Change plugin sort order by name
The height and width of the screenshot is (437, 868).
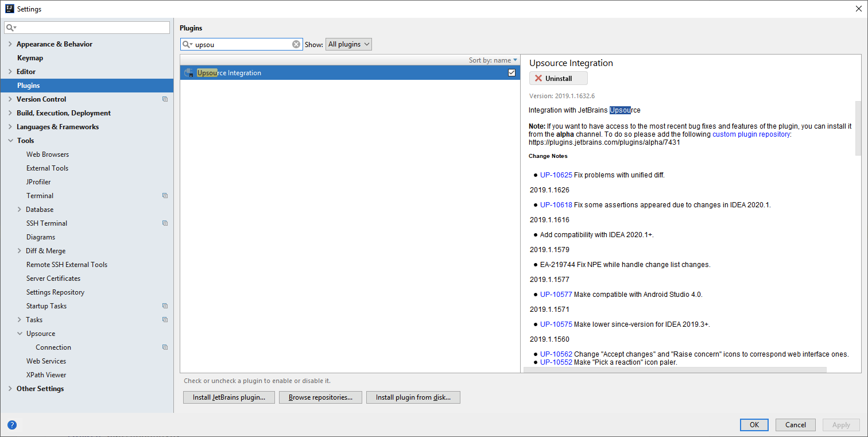coord(493,60)
